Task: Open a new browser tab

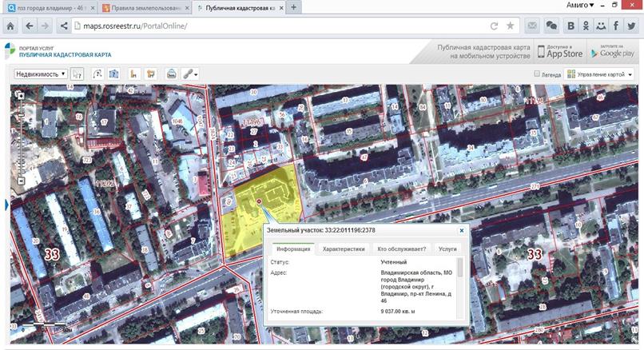Action: [x=294, y=7]
